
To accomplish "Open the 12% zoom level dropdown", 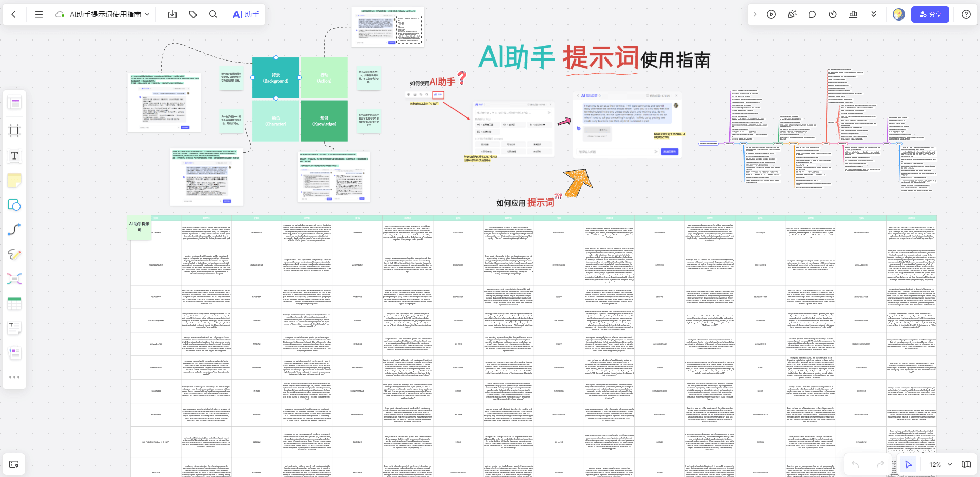I will pos(940,464).
